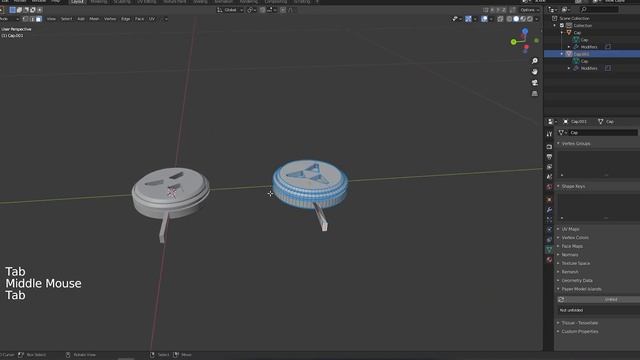This screenshot has width=640, height=360.
Task: Open the World properties tab
Action: [x=549, y=187]
